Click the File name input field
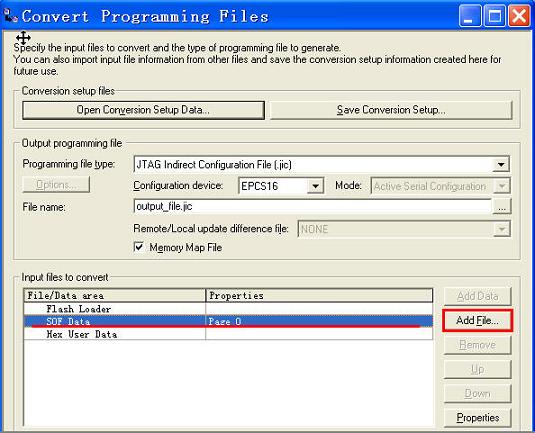This screenshot has height=433, width=535. pos(312,206)
